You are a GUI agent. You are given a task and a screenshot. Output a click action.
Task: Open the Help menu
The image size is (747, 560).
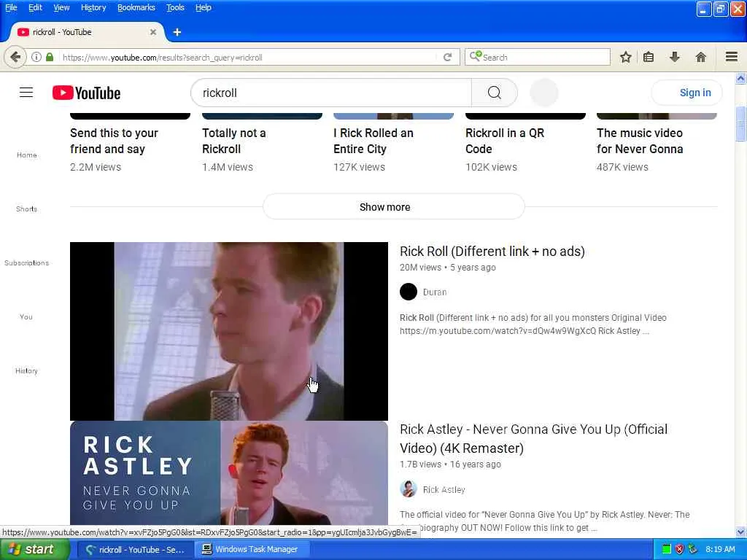pyautogui.click(x=204, y=7)
